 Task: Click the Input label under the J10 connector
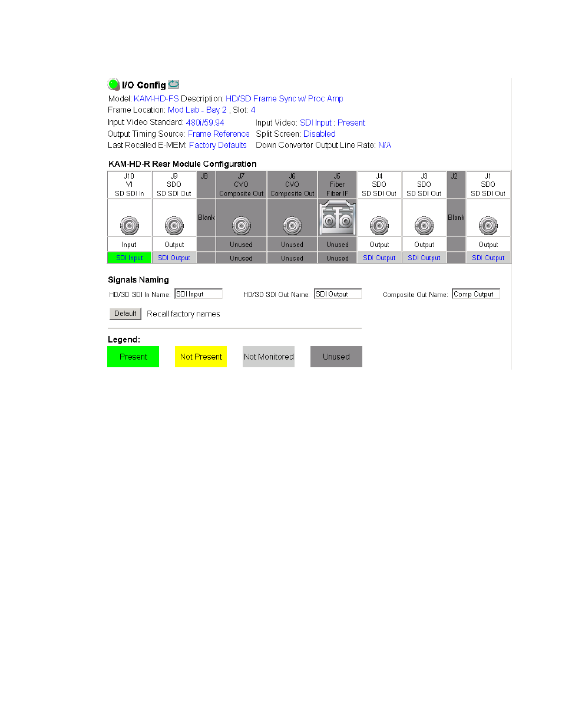[x=130, y=245]
